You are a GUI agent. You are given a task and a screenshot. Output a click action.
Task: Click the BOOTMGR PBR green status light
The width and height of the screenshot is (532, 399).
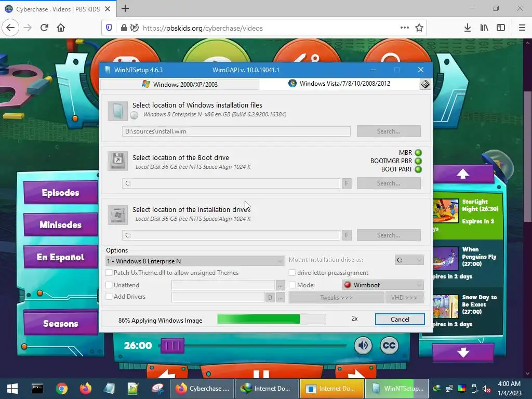pos(418,161)
